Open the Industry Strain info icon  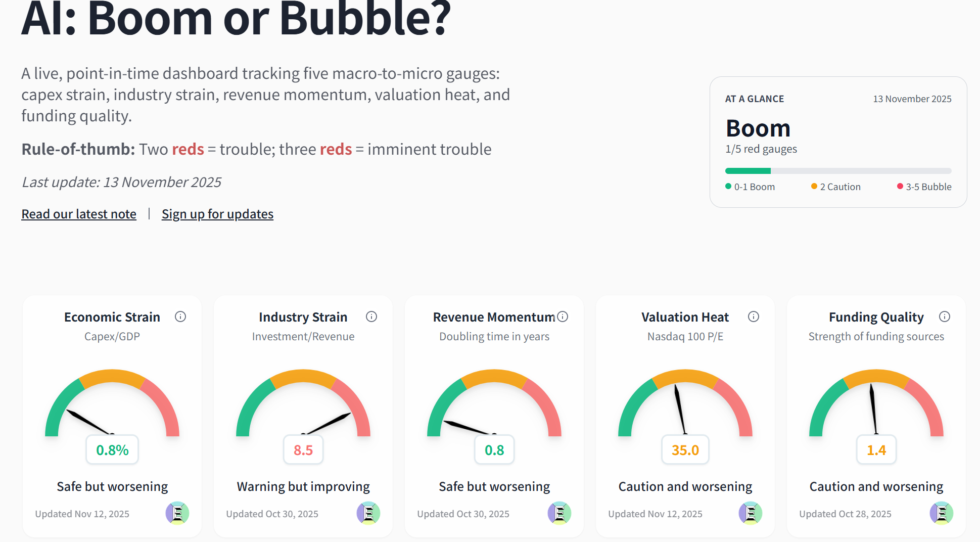371,317
